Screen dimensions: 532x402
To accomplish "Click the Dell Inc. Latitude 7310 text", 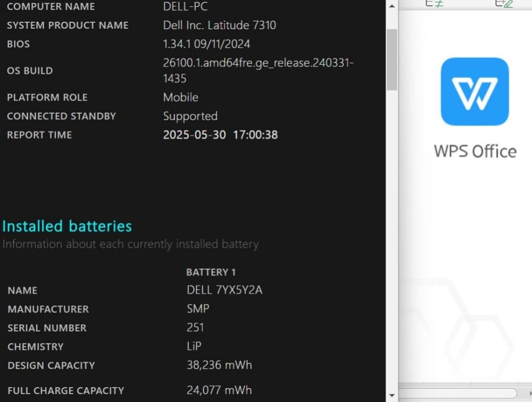I will (x=220, y=26).
